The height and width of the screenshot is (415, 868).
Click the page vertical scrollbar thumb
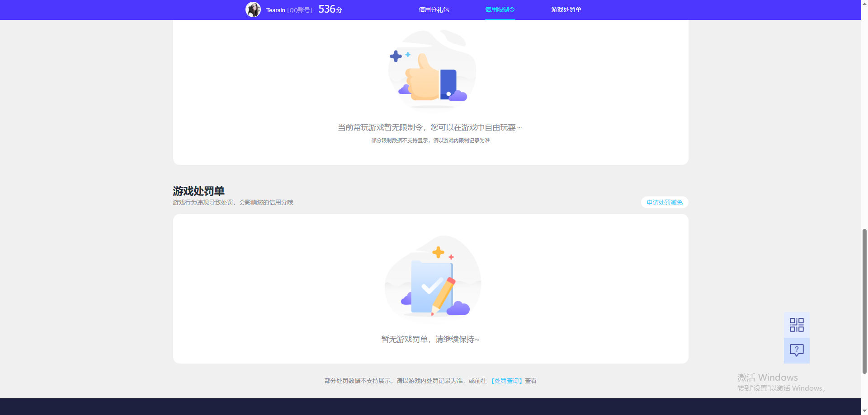(864, 301)
